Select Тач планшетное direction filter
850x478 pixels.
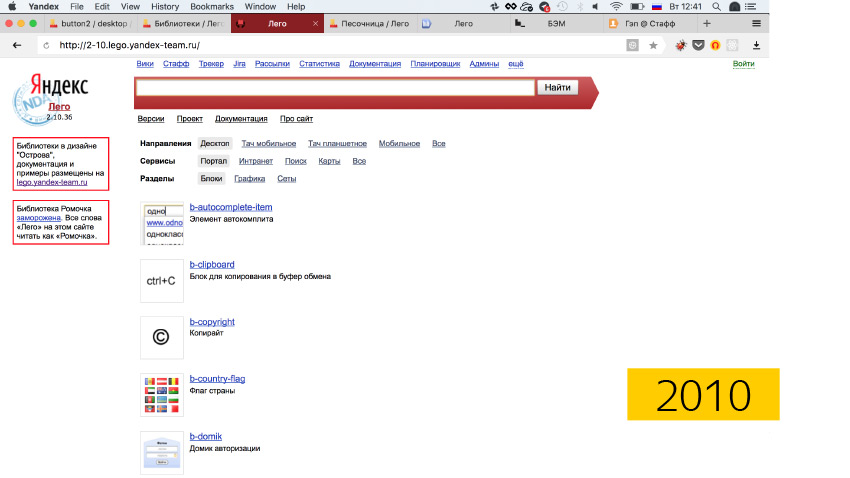(x=337, y=144)
